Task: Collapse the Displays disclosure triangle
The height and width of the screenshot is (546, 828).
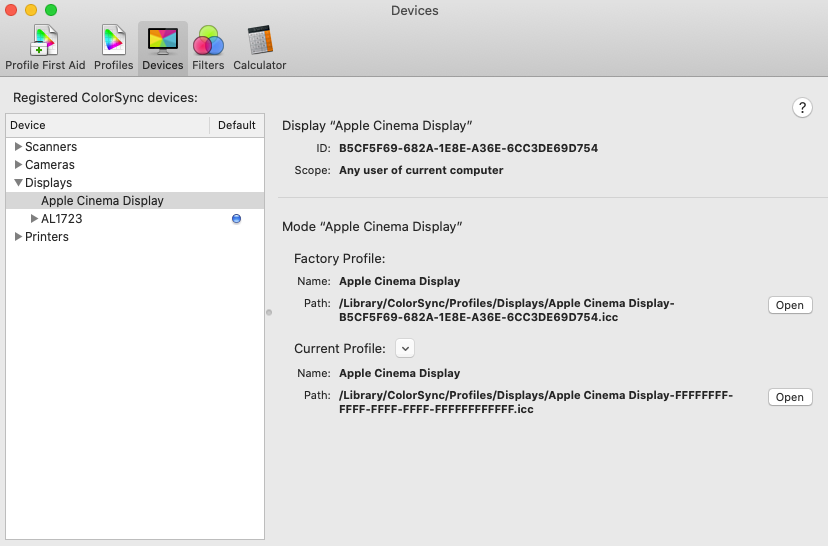Action: tap(18, 182)
